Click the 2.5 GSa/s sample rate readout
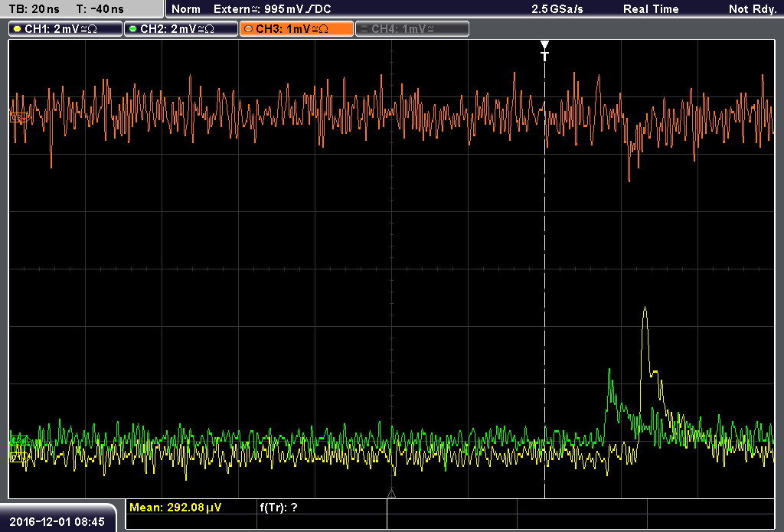This screenshot has height=532, width=784. tap(557, 9)
